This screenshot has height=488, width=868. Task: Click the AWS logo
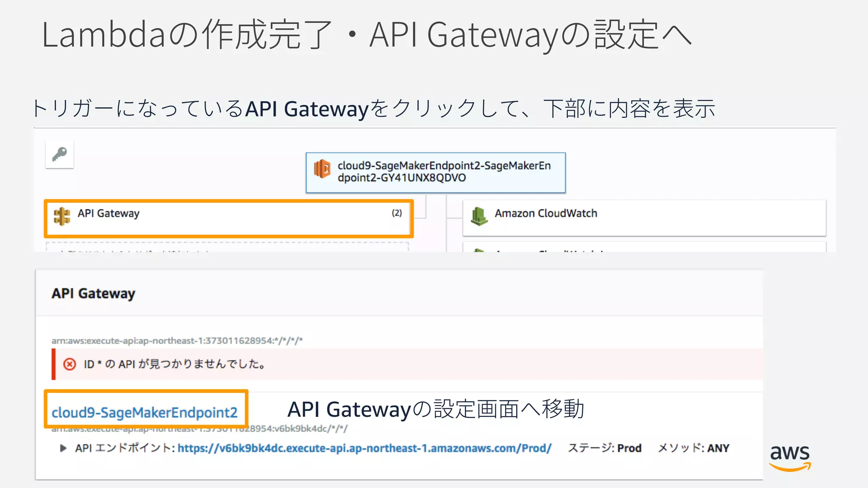tap(790, 458)
